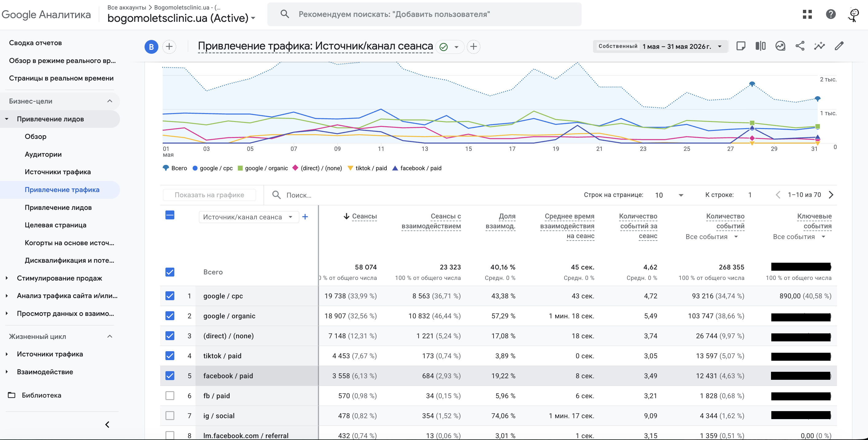Click the Google Аналитика logo

(46, 14)
